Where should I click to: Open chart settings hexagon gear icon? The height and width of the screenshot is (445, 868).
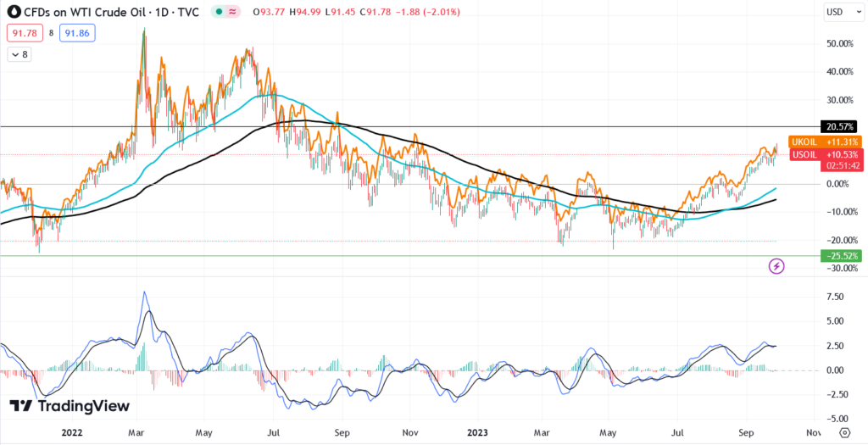(x=844, y=432)
